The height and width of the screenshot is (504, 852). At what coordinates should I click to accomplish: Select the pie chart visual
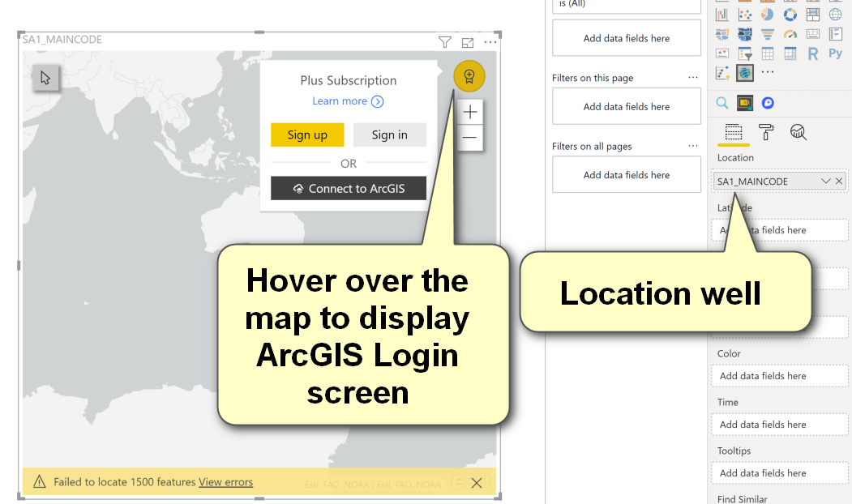click(767, 15)
